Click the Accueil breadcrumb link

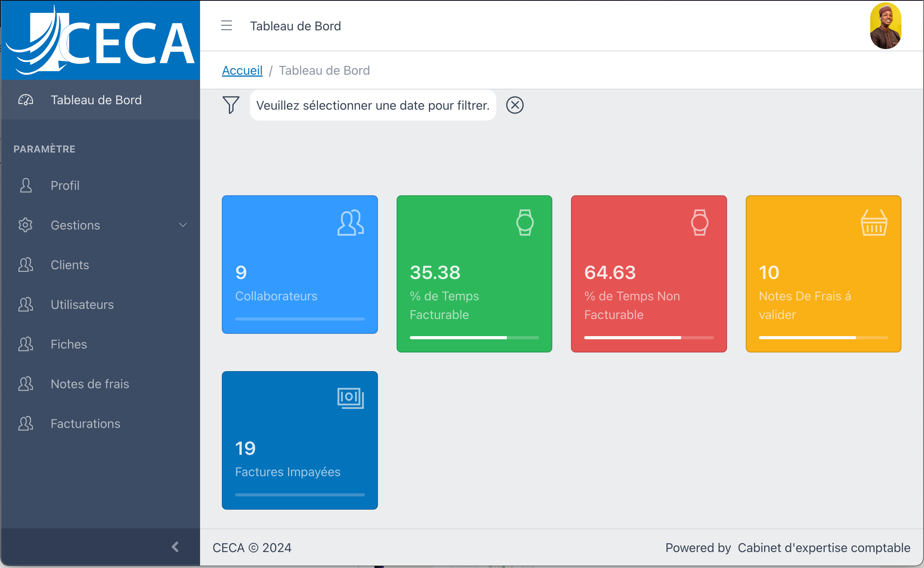pyautogui.click(x=242, y=70)
